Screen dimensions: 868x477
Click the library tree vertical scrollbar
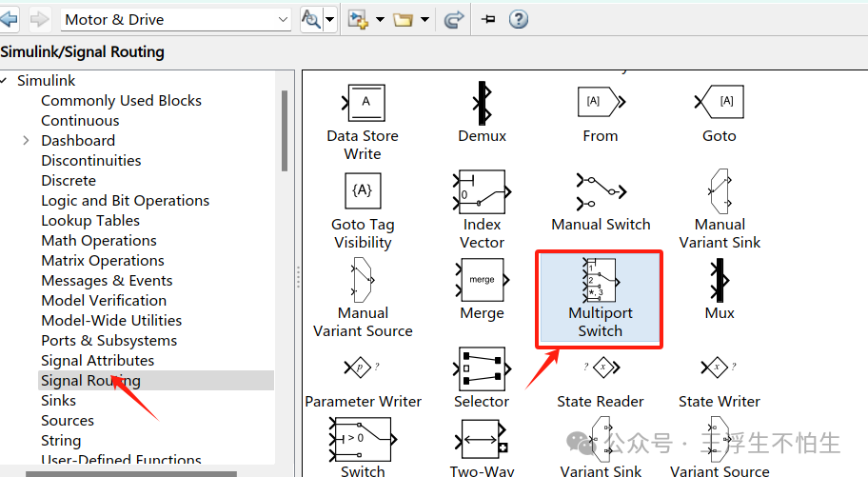point(285,130)
